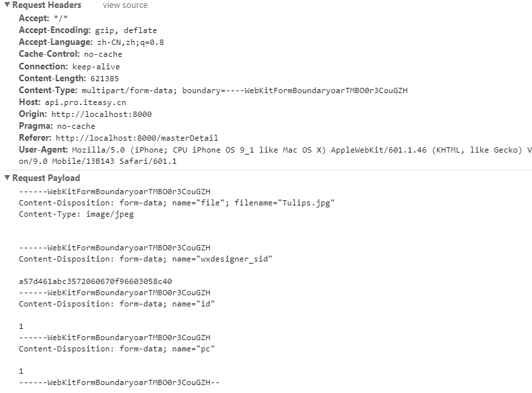Image resolution: width=532 pixels, height=393 pixels.
Task: Select the multipart/form-data Content-Type value
Action: (245, 90)
